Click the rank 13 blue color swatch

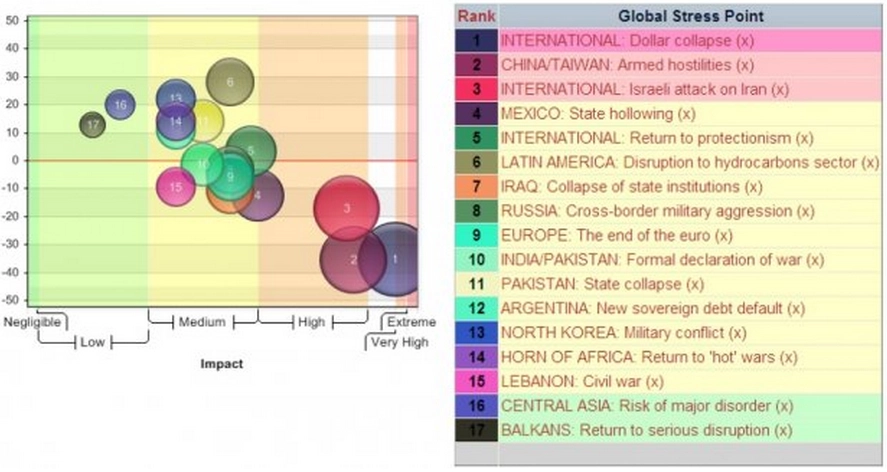click(476, 333)
